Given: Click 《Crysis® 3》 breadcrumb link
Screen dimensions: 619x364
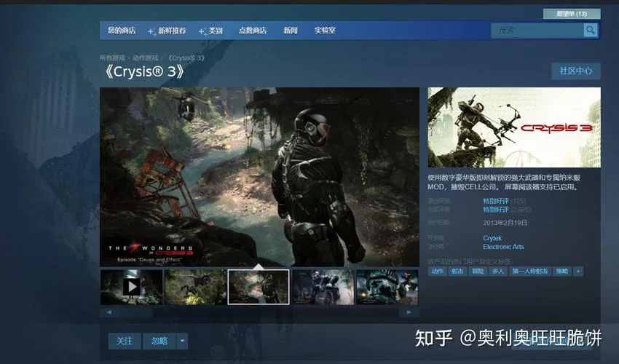Looking at the screenshot, I should click(186, 58).
